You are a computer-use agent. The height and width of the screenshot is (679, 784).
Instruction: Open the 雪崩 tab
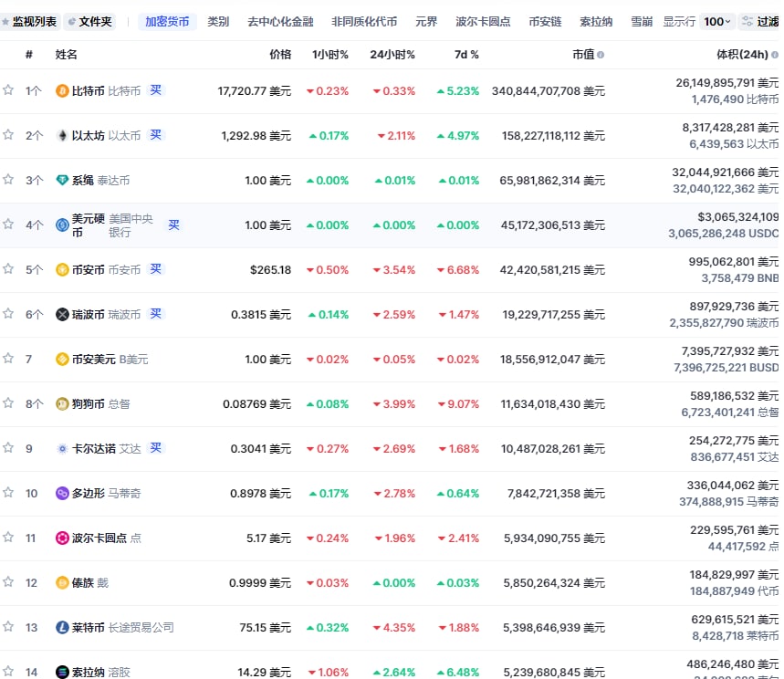click(642, 22)
